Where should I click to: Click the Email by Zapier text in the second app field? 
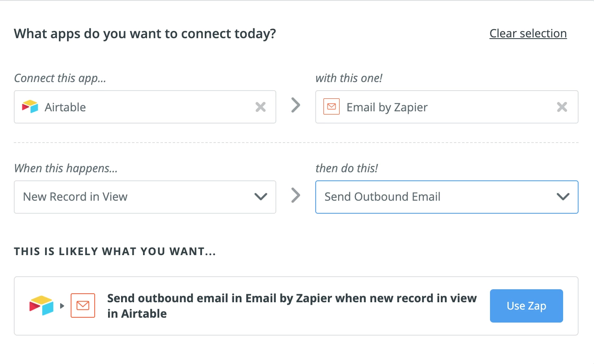click(x=387, y=107)
